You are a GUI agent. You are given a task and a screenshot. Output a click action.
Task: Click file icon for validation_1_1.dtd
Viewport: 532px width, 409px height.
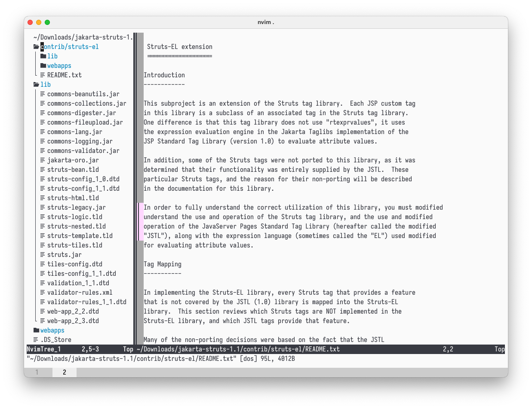(x=43, y=283)
